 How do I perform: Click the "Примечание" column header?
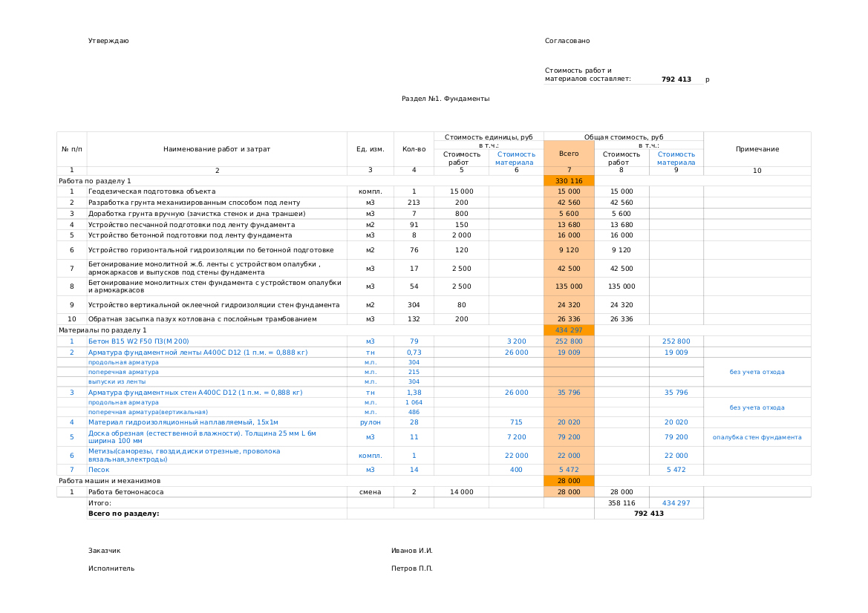point(757,149)
